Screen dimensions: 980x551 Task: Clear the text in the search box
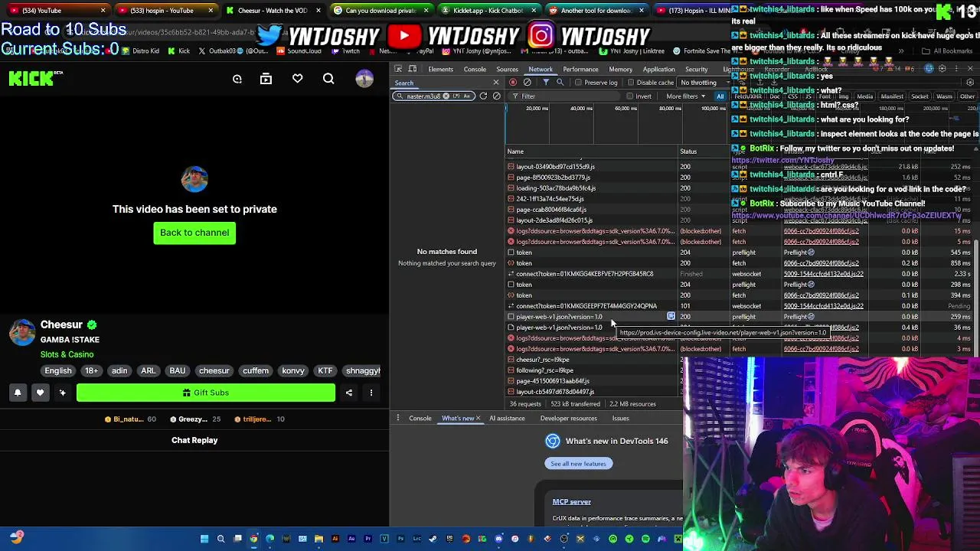446,96
